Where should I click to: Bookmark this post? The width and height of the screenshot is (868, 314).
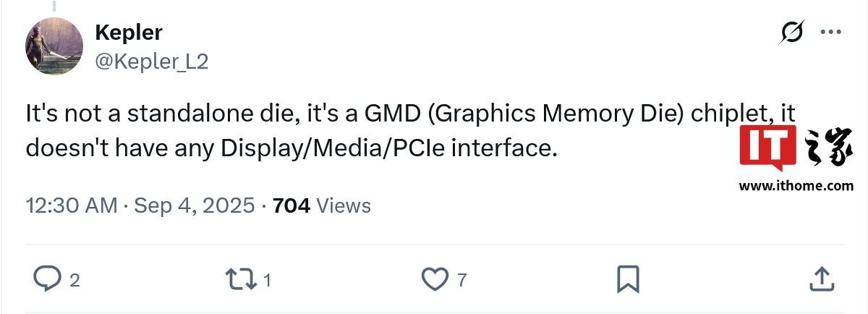coord(627,279)
